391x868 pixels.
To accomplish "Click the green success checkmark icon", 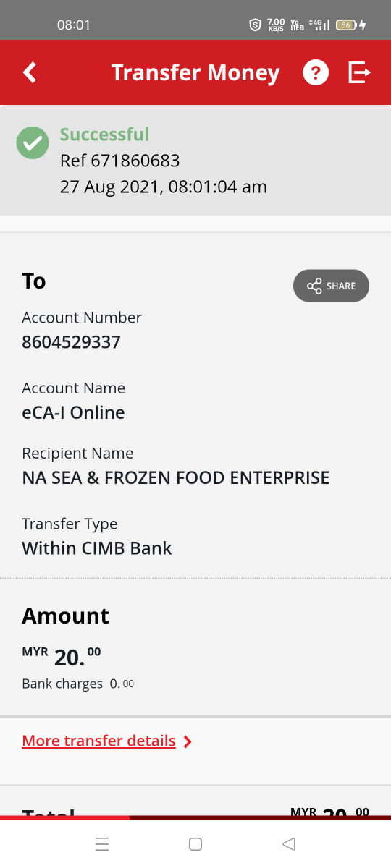I will coord(33,142).
